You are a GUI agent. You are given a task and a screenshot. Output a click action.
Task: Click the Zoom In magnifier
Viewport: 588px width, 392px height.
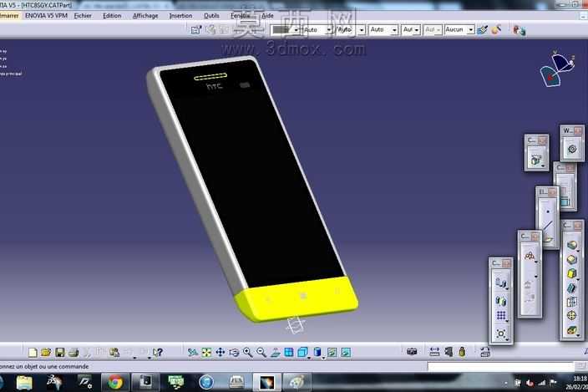point(247,352)
